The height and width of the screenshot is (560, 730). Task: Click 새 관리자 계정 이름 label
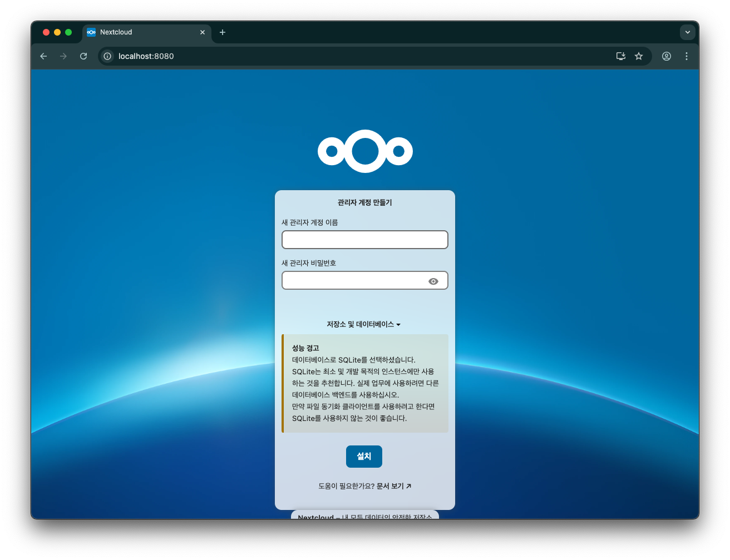tap(310, 222)
